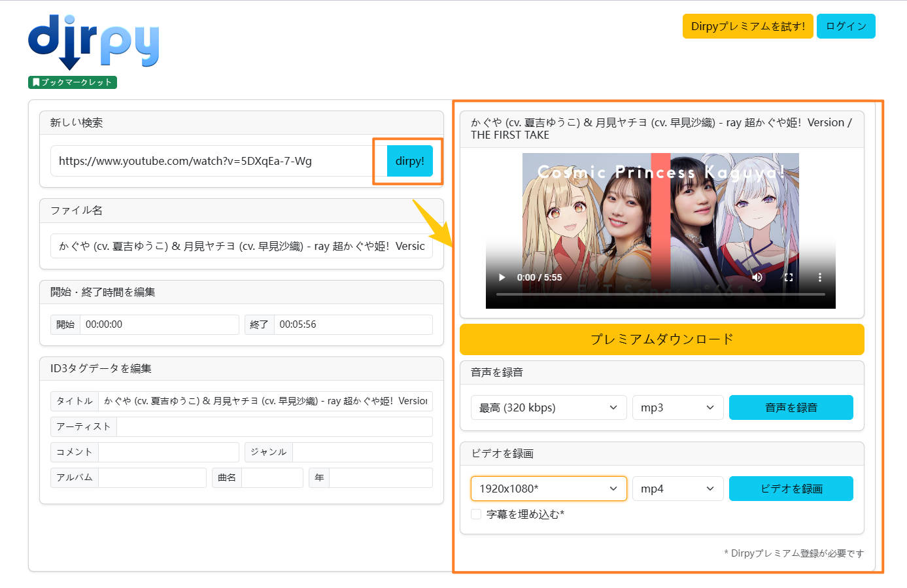This screenshot has height=588, width=907.
Task: Click the 年 input field
Action: pos(381,477)
